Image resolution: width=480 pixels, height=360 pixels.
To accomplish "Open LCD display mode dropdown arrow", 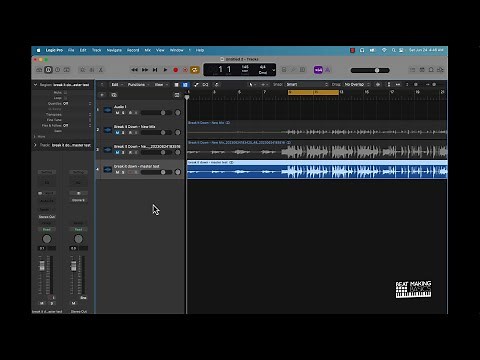I will pyautogui.click(x=274, y=70).
